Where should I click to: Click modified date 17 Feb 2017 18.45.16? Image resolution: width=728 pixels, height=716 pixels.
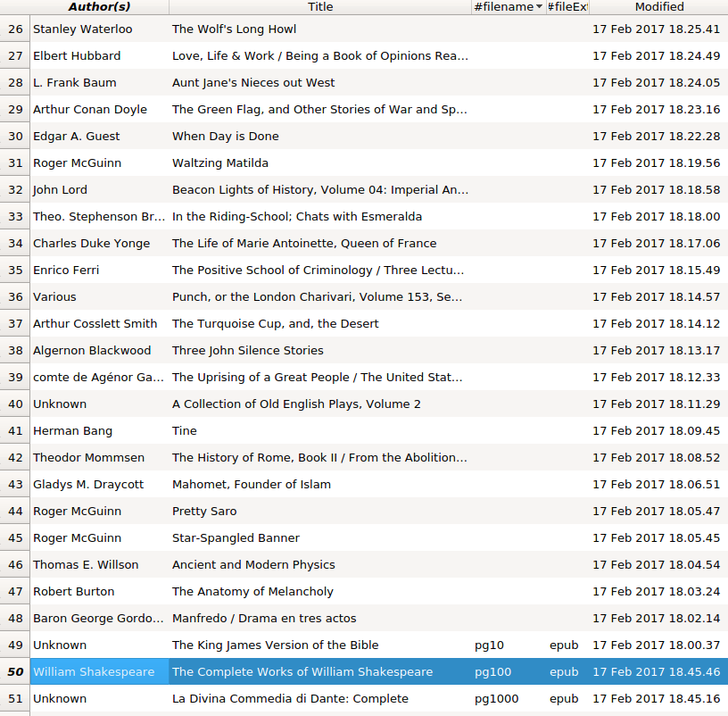coord(657,699)
